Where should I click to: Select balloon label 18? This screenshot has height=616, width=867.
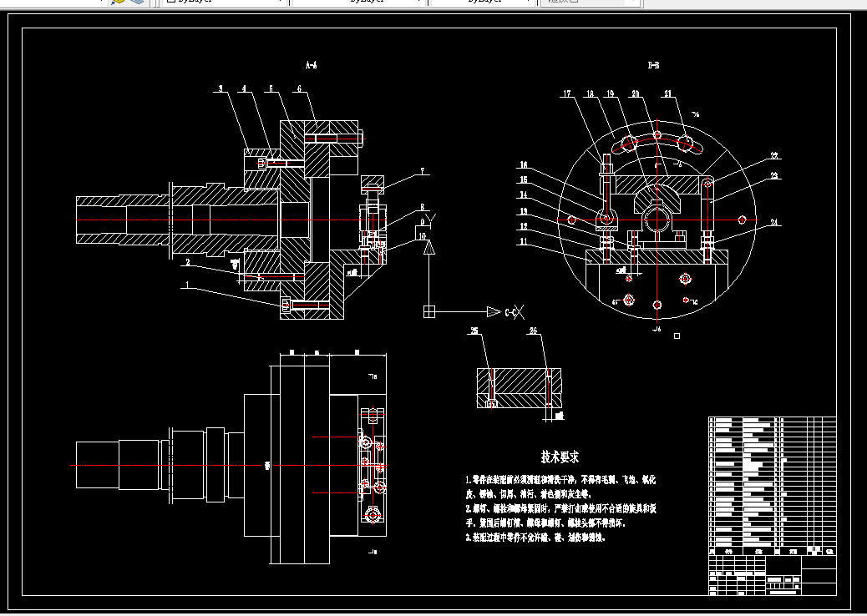point(590,94)
